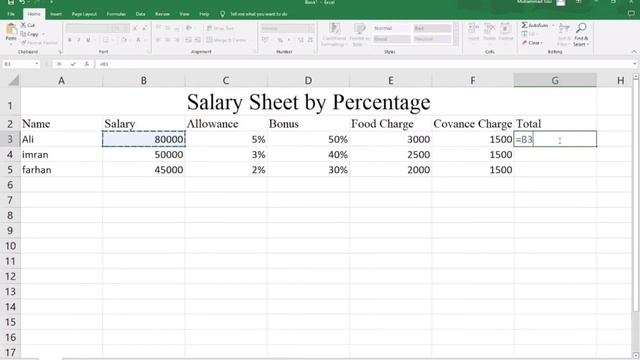This screenshot has height=360, width=640.
Task: Click the Increase Indent icon
Action: (198, 40)
